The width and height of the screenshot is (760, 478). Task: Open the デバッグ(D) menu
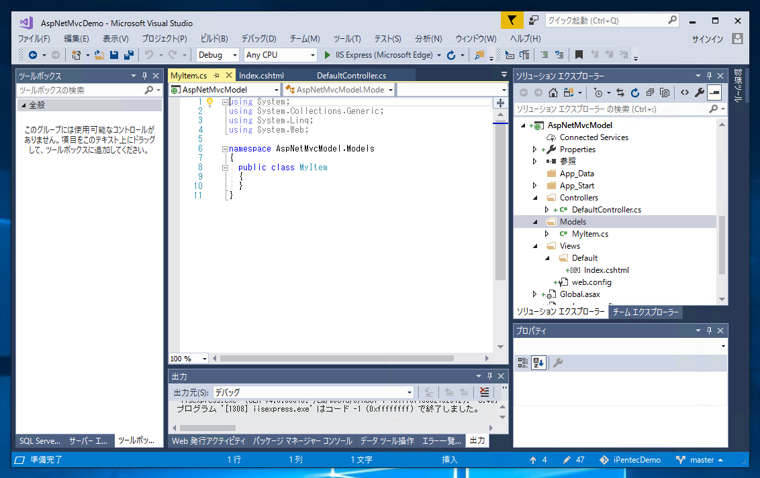(259, 39)
